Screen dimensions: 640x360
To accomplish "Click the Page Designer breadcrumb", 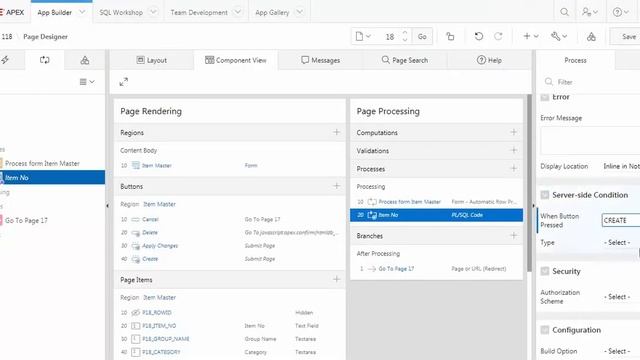I will click(45, 36).
